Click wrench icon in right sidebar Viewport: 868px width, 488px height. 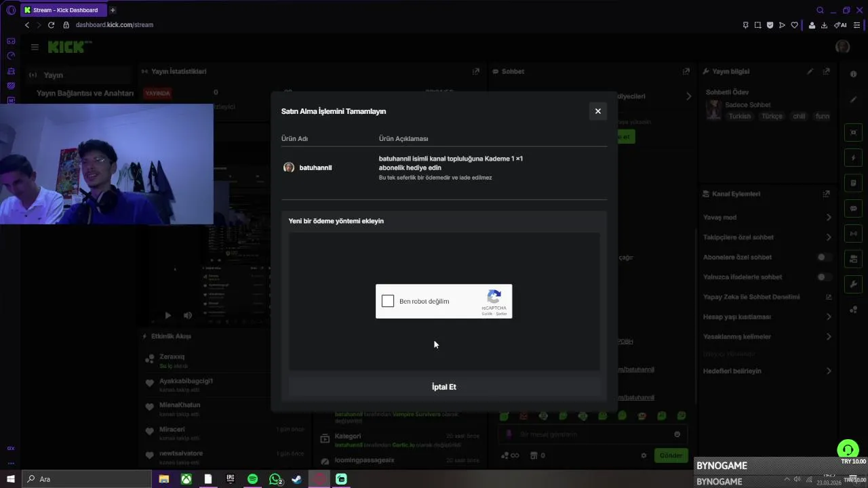[x=854, y=284]
